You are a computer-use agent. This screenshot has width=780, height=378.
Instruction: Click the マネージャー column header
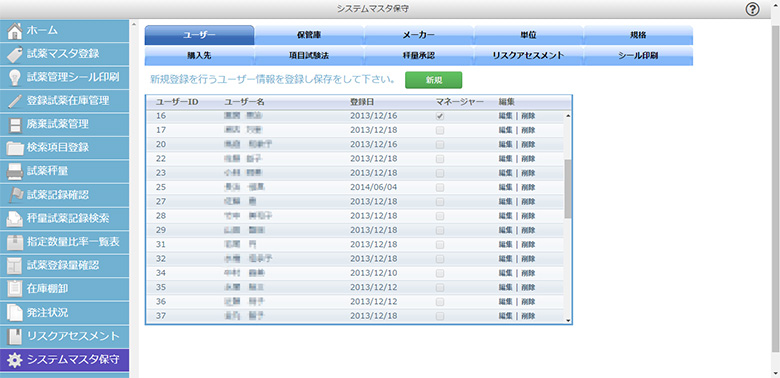pyautogui.click(x=460, y=102)
